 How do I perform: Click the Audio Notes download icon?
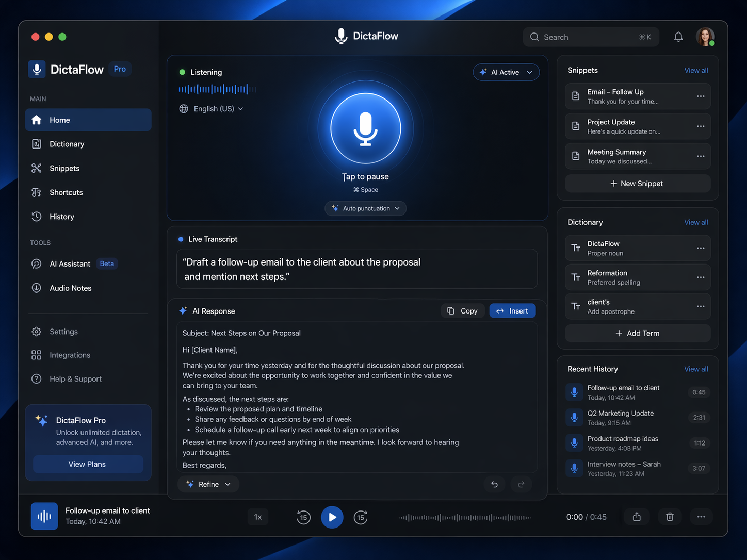[x=36, y=288]
